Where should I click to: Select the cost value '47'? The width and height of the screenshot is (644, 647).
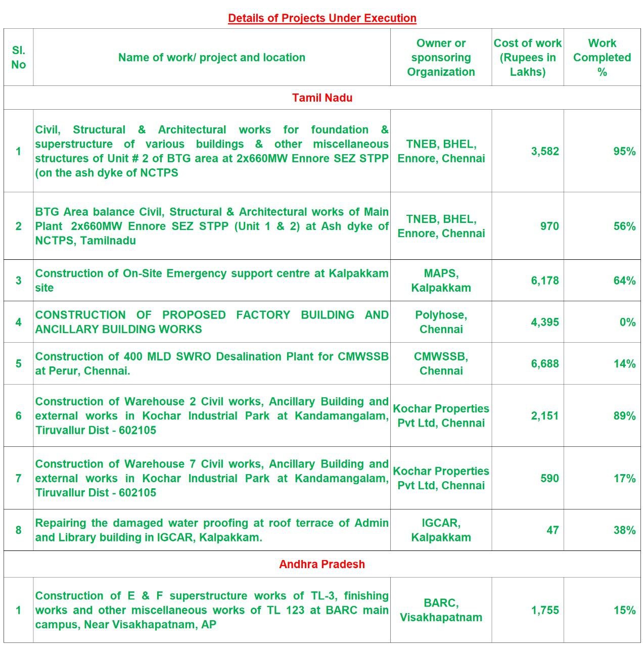coord(553,530)
